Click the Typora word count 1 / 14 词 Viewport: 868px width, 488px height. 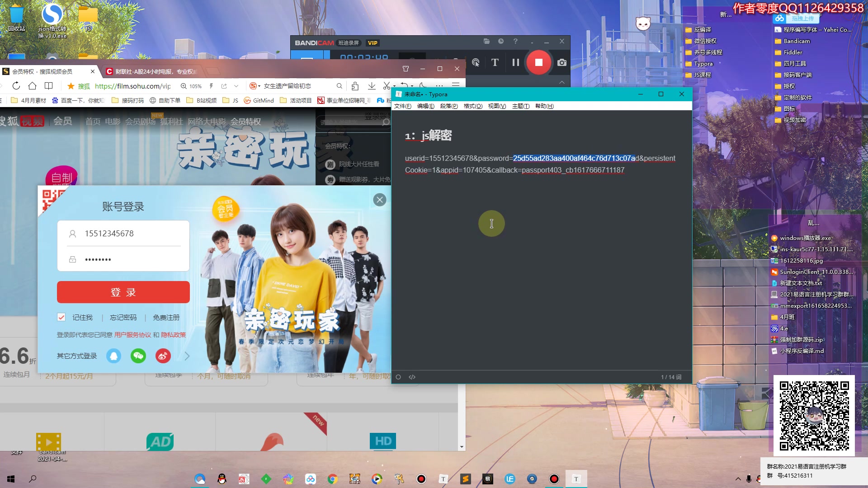(671, 377)
